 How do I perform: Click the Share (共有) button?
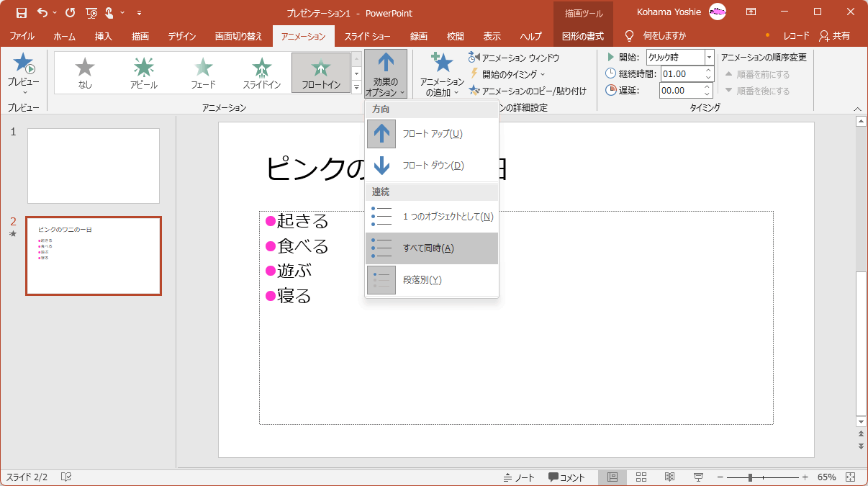[x=835, y=36]
